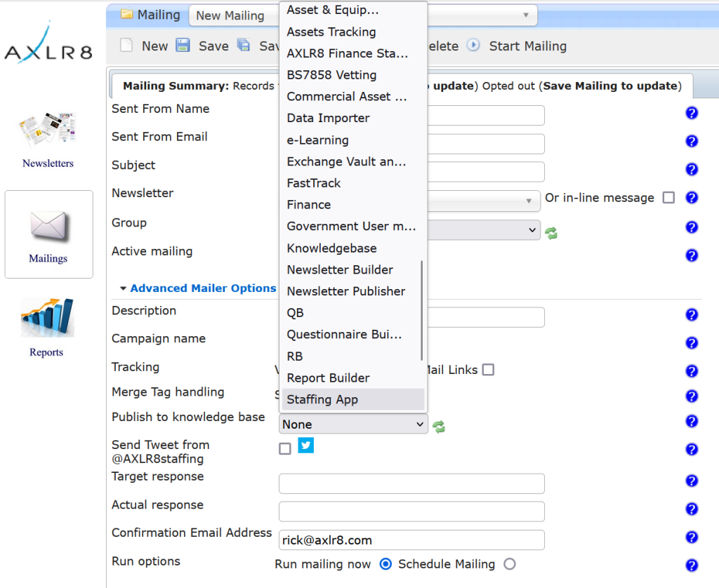Open help for Confirmation Email Address
The height and width of the screenshot is (588, 719).
pyautogui.click(x=692, y=537)
